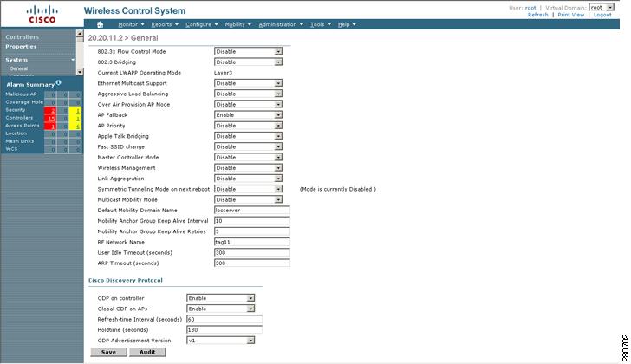The width and height of the screenshot is (631, 364).
Task: Click sidebar scrollbar up arrow
Action: pos(79,34)
